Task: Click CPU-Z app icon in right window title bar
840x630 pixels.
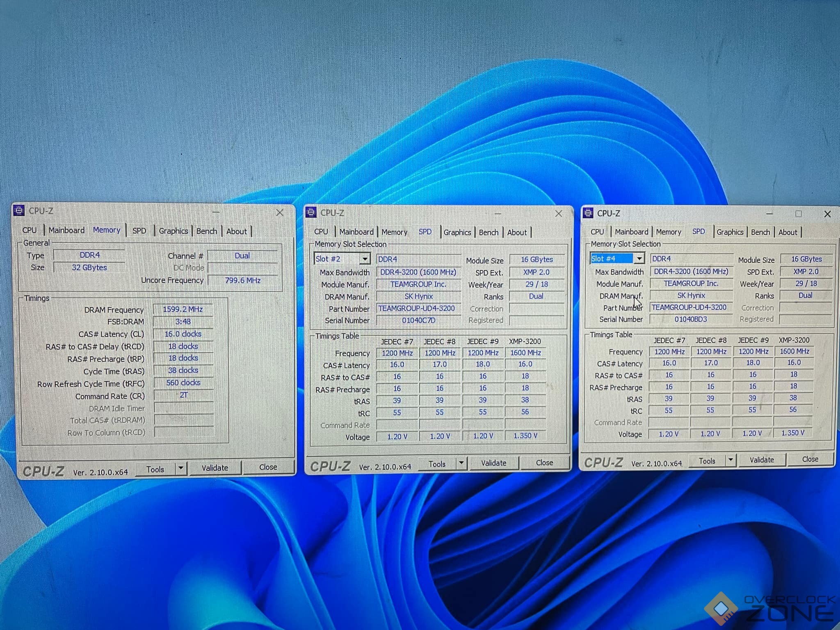Action: point(588,213)
